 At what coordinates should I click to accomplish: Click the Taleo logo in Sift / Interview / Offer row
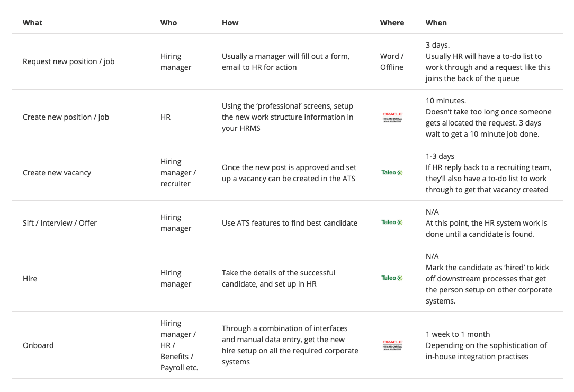coord(392,222)
